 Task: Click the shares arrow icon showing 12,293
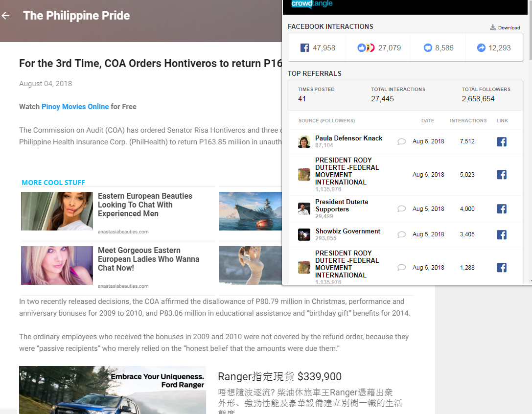pos(481,48)
